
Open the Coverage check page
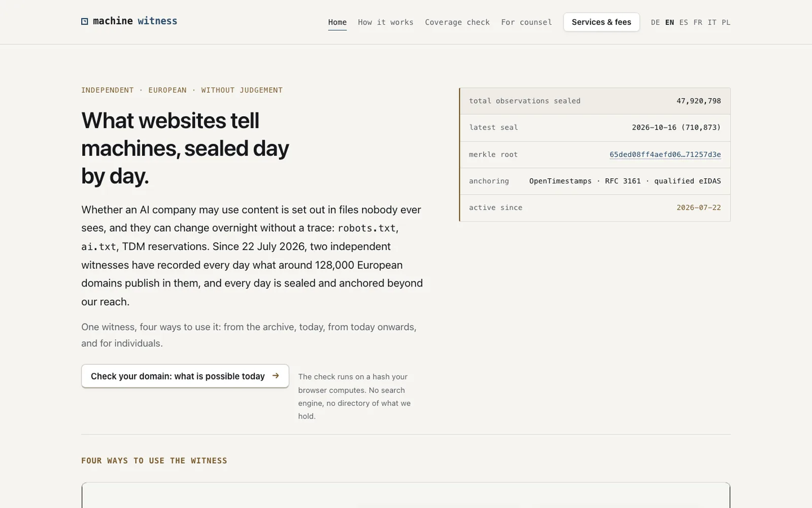coord(457,22)
